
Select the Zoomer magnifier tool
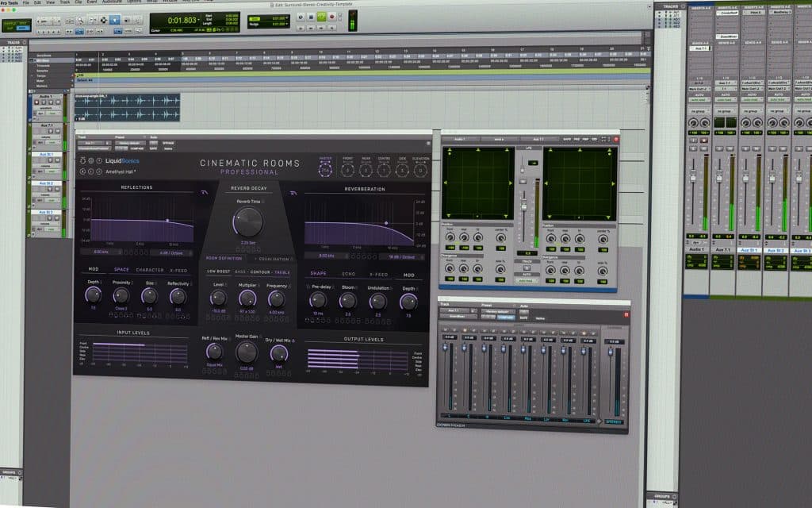point(80,20)
